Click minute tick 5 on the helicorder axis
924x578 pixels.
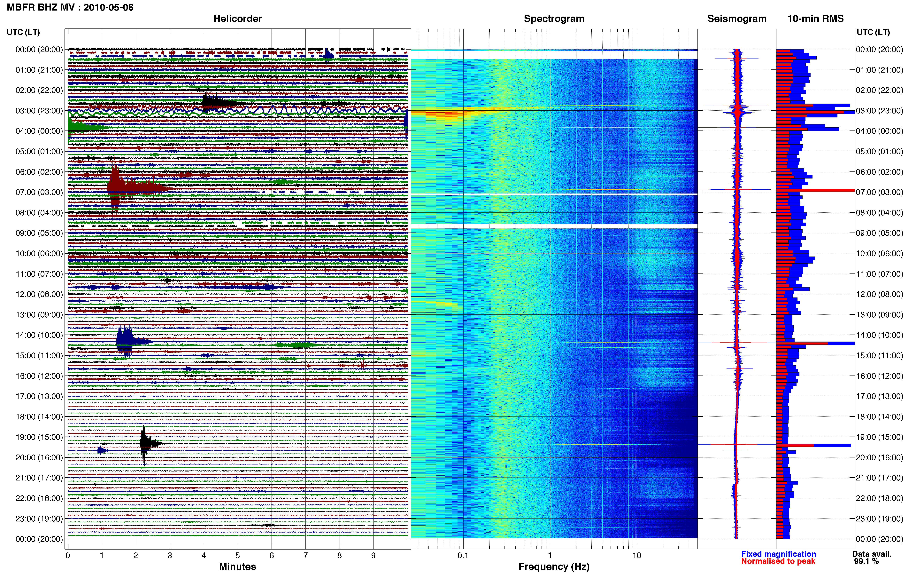238,555
